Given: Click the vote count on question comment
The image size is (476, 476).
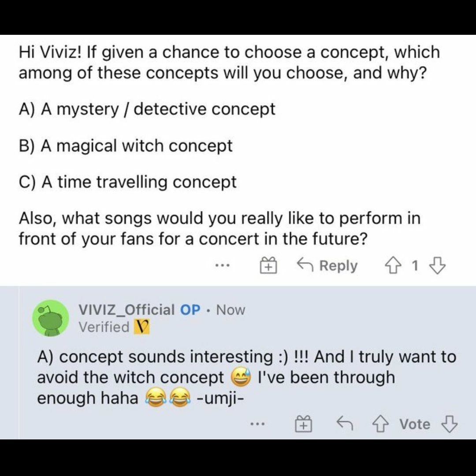Looking at the screenshot, I should pyautogui.click(x=415, y=266).
